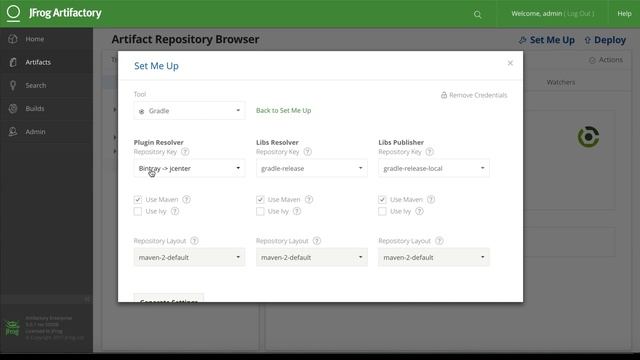Open Libs Resolver repository key dropdown
The width and height of the screenshot is (640, 360).
coord(312,168)
